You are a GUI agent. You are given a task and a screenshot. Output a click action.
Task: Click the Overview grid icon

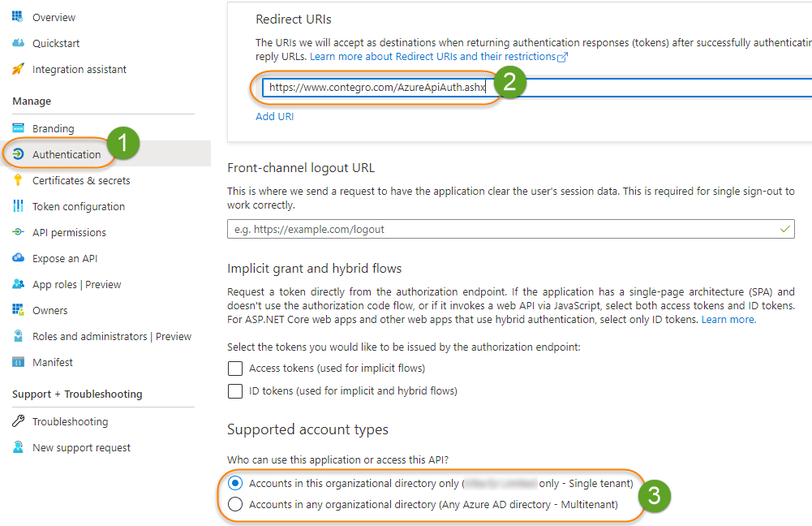(x=18, y=16)
